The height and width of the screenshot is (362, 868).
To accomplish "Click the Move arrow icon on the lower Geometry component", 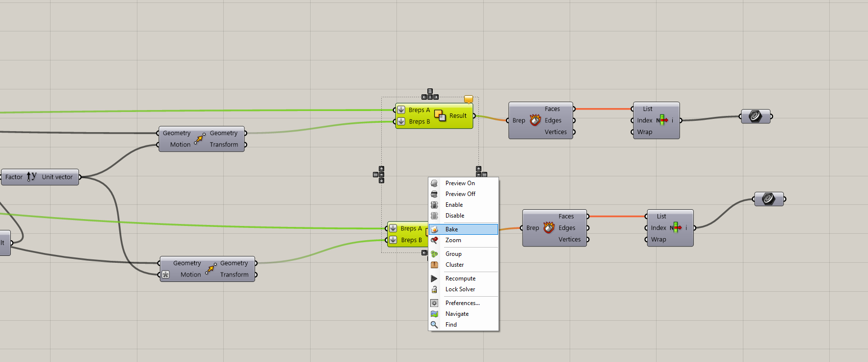I will (x=210, y=269).
